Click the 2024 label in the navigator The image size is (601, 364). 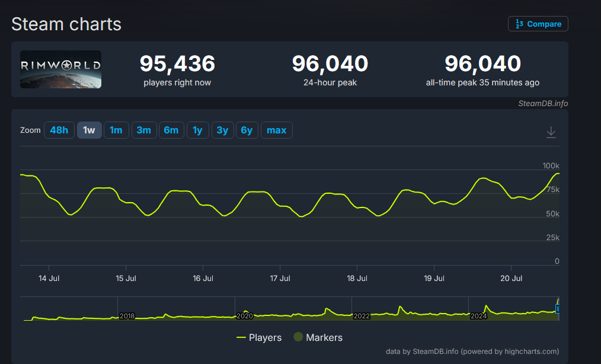coord(478,316)
